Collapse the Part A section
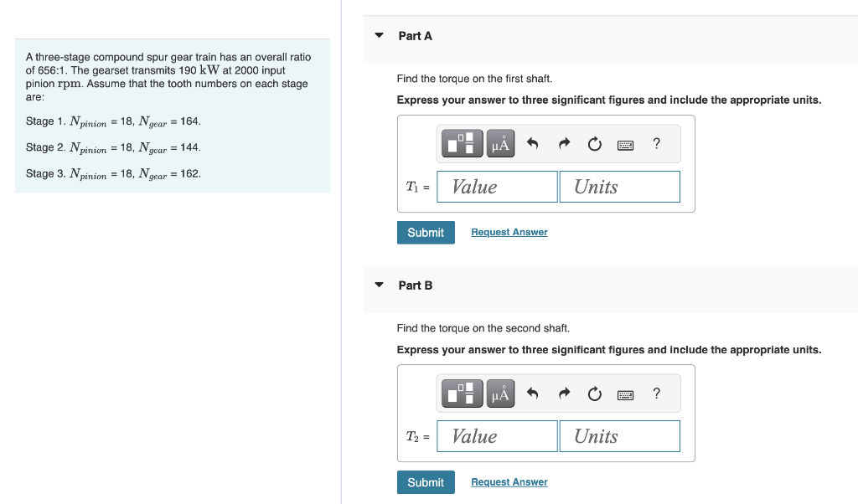This screenshot has width=858, height=504. (x=380, y=36)
